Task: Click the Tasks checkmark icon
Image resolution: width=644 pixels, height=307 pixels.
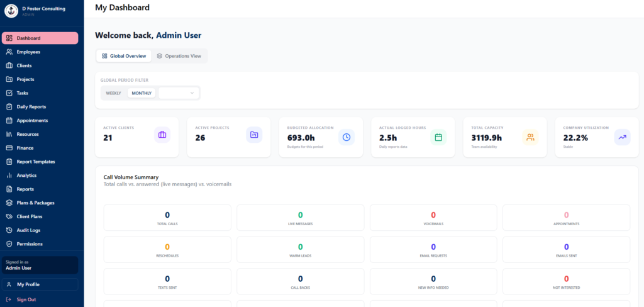Action: pyautogui.click(x=9, y=93)
